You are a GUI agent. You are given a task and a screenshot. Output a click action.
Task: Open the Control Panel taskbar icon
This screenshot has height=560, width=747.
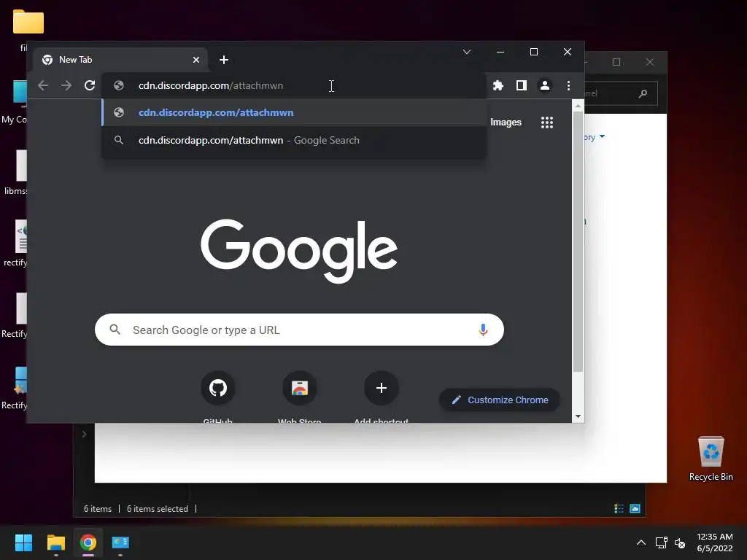point(120,542)
